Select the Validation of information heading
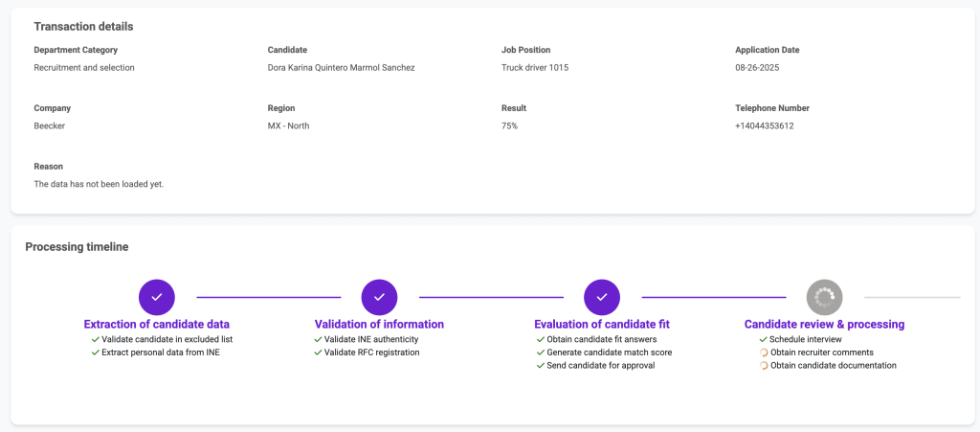Screen dimensions: 980x432 [x=379, y=324]
